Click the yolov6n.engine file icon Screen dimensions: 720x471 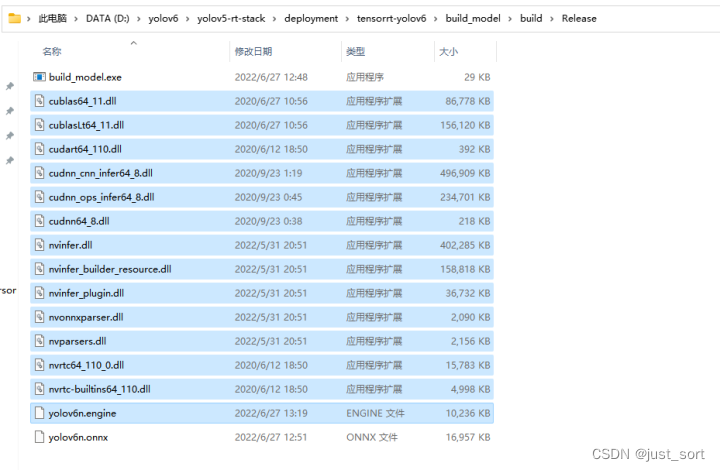(39, 413)
